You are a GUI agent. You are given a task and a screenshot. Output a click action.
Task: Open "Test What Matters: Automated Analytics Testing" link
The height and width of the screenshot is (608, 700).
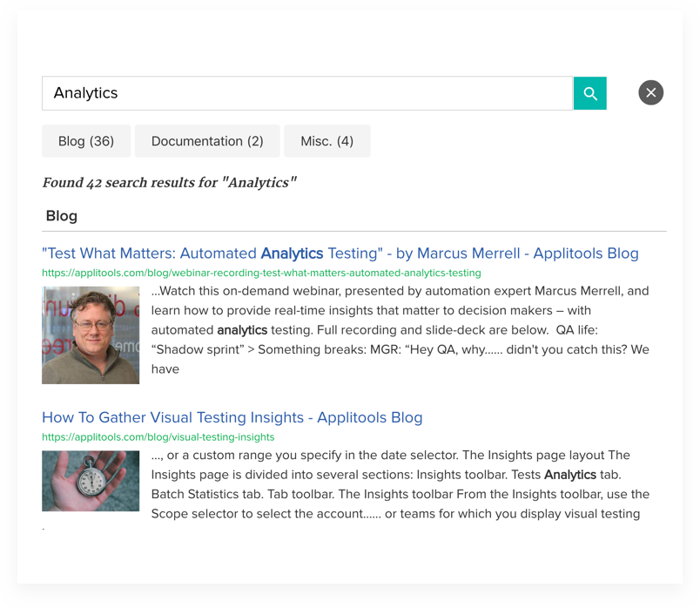coord(340,253)
